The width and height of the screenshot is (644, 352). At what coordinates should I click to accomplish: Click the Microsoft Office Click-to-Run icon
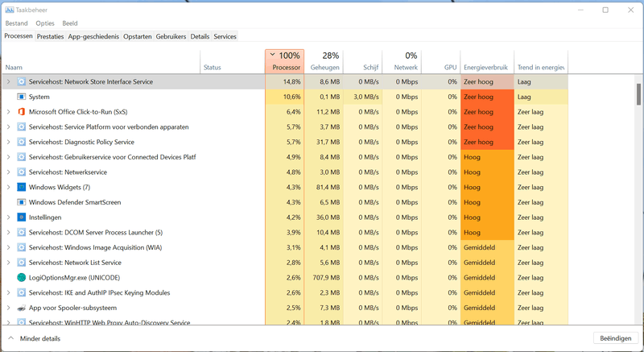coord(21,112)
